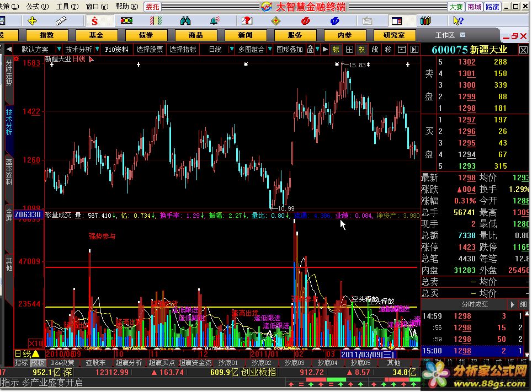Open the 日线 period dropdown arrow
Viewport: 532px width, 392px height.
coord(231,49)
